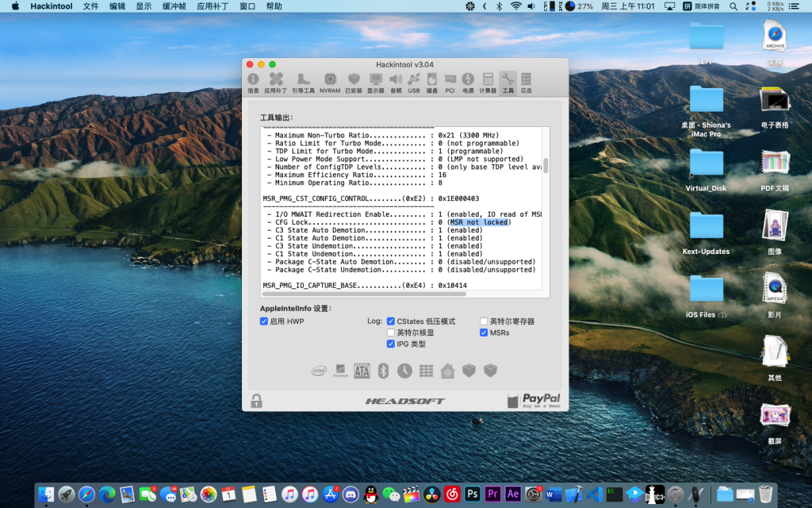The image size is (812, 508).
Task: Click the CFG Lock line in output
Action: (389, 222)
